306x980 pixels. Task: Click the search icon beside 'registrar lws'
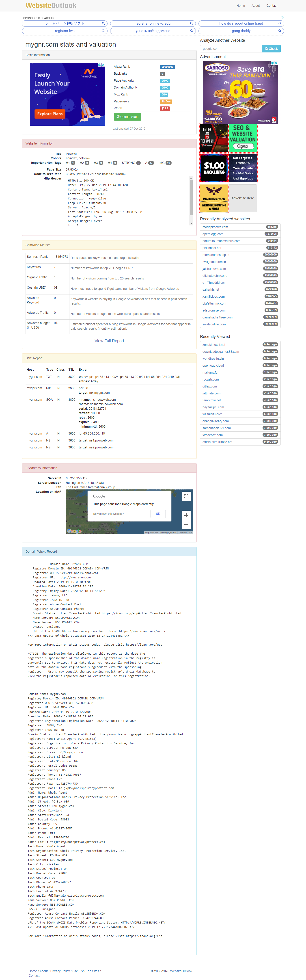tap(103, 31)
